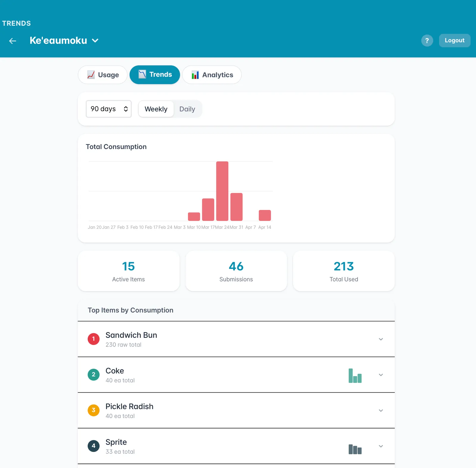Click the Mar 10 consumption bar
Image resolution: width=476 pixels, height=468 pixels.
coord(194,217)
